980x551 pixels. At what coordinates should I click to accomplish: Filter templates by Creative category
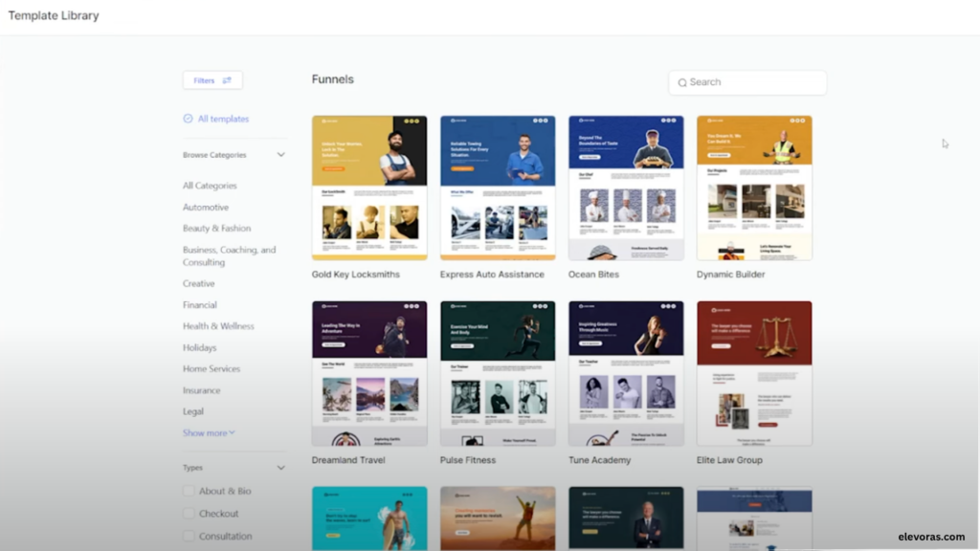(199, 283)
